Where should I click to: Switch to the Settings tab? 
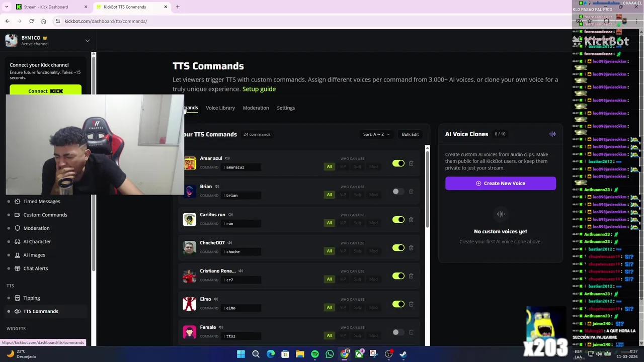(286, 108)
